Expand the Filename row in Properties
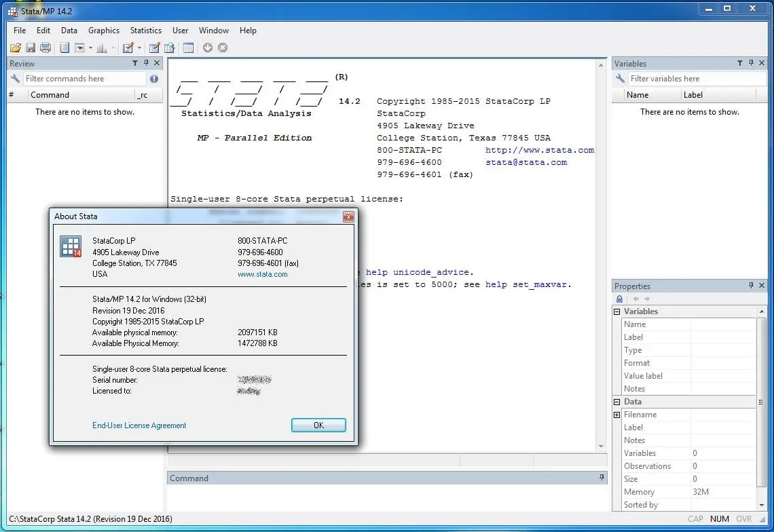The height and width of the screenshot is (532, 774). [x=616, y=415]
